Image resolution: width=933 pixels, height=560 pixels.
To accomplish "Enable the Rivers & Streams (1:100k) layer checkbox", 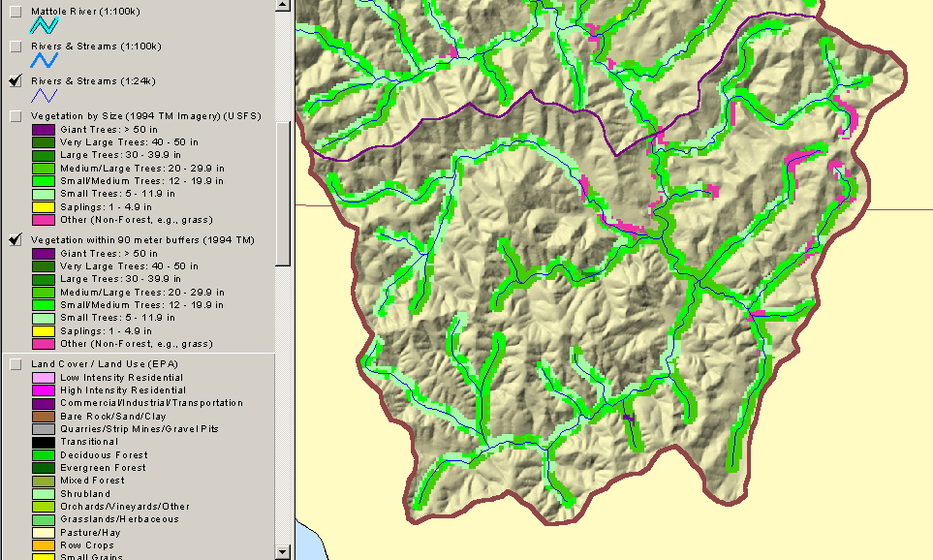I will [16, 47].
